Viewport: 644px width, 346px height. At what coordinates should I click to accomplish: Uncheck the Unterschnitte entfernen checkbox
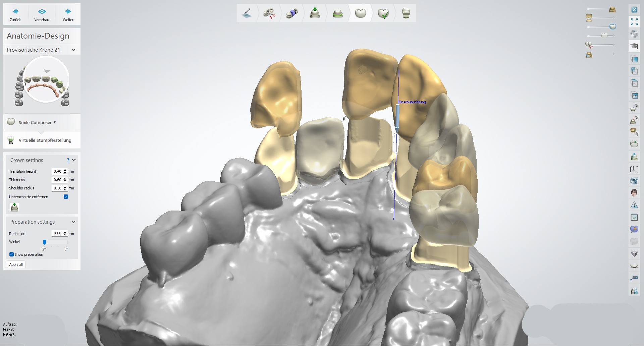pyautogui.click(x=66, y=197)
